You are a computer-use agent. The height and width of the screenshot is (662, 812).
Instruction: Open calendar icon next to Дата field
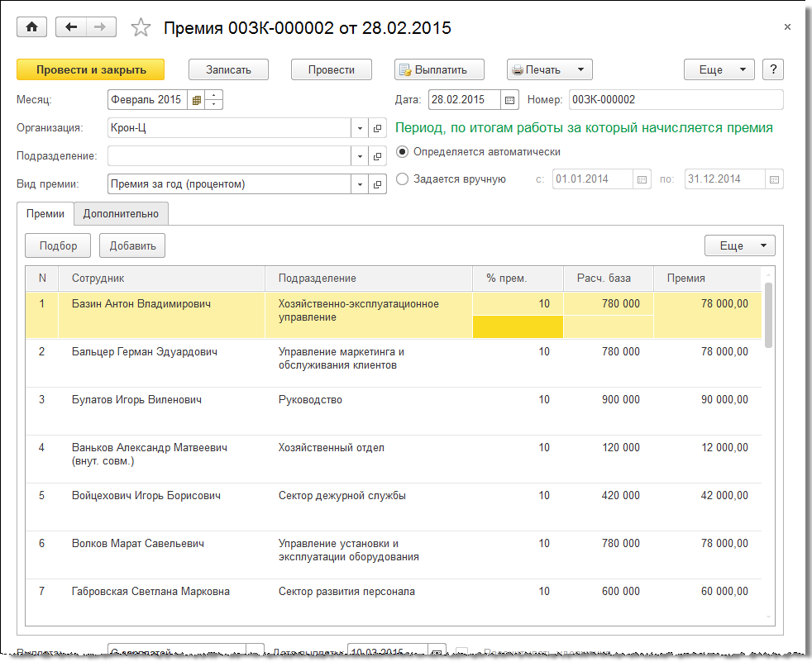pyautogui.click(x=509, y=100)
